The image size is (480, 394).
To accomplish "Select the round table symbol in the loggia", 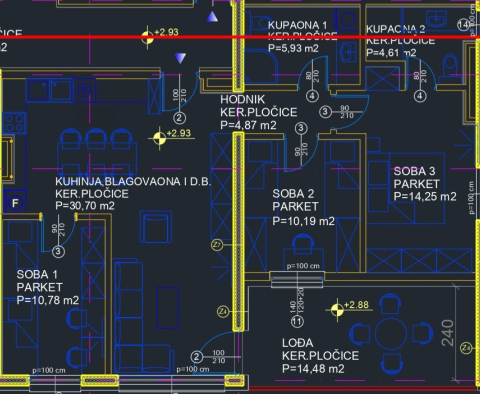I will coord(391,333).
